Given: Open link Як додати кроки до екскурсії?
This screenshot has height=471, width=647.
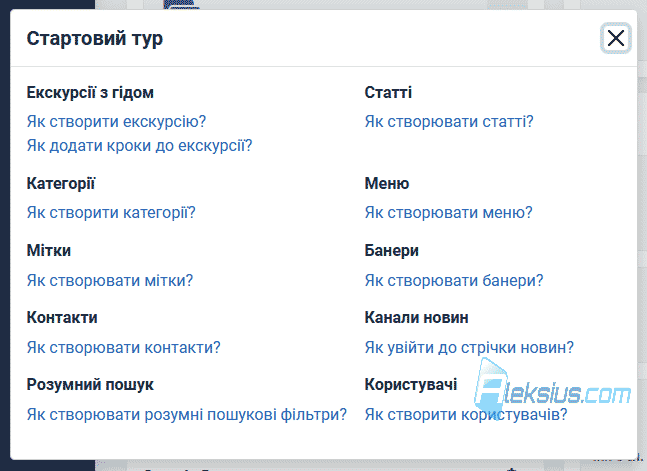Looking at the screenshot, I should coord(139,146).
